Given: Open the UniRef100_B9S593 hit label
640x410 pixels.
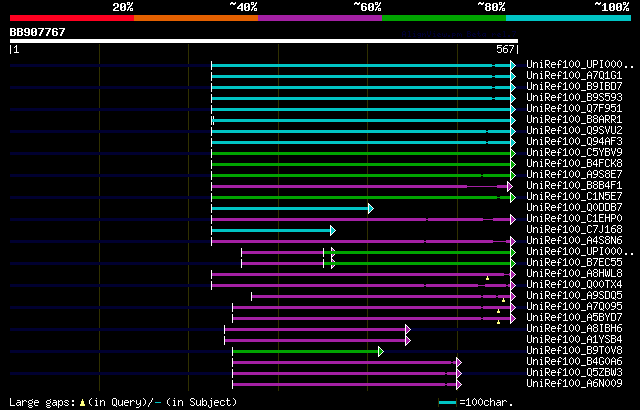Looking at the screenshot, I should (x=574, y=98).
